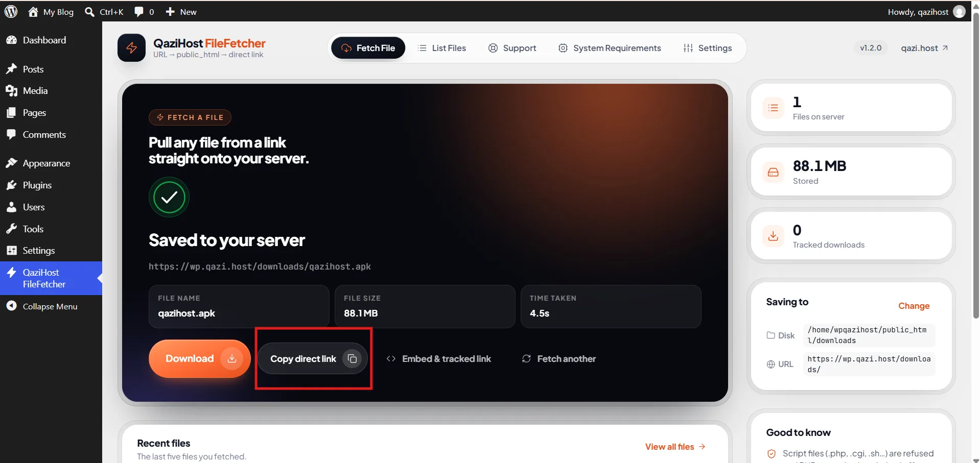Open the Ctrl+K search icon

pos(89,12)
